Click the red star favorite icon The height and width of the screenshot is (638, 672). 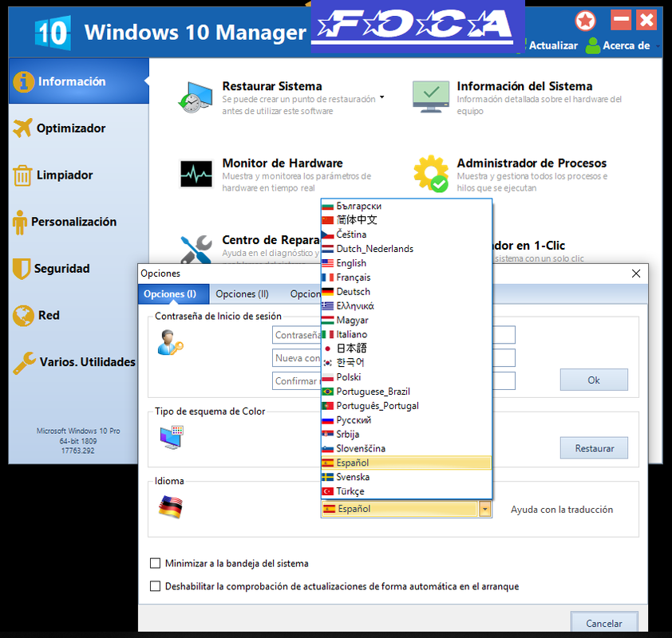coord(585,21)
